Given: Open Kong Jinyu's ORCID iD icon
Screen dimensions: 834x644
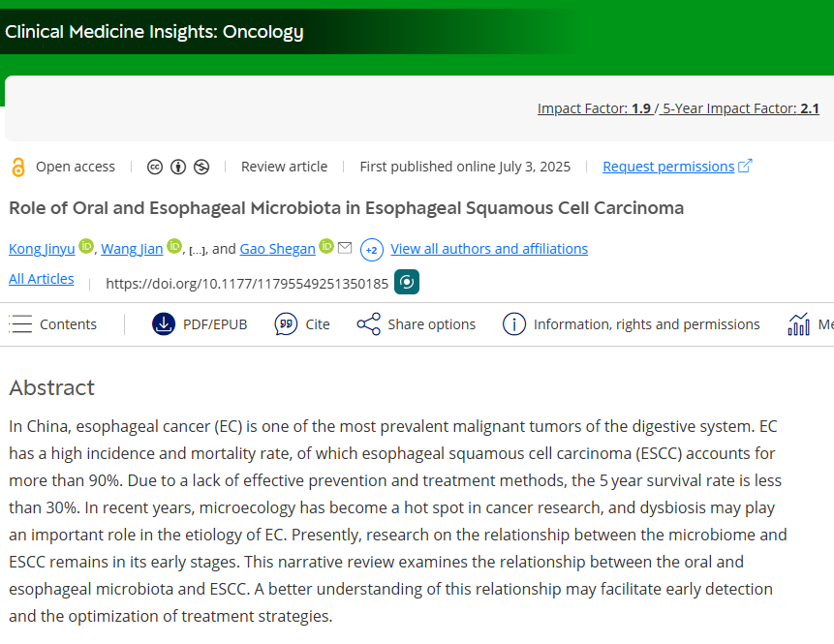Looking at the screenshot, I should 86,247.
